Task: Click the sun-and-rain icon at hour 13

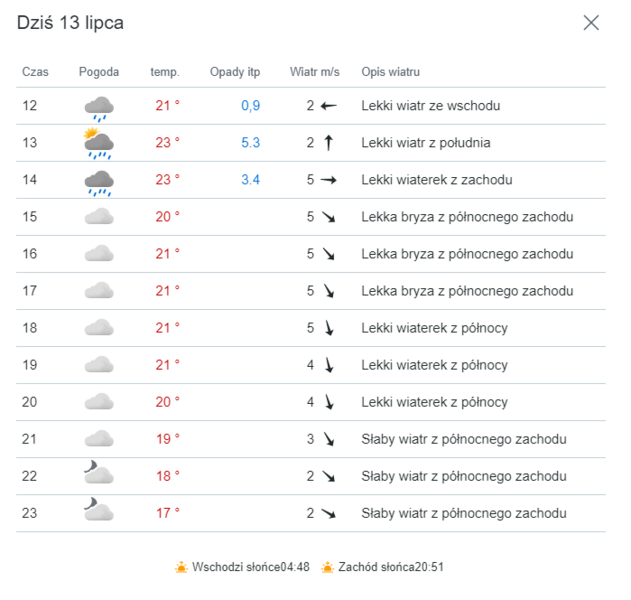Action: tap(98, 143)
